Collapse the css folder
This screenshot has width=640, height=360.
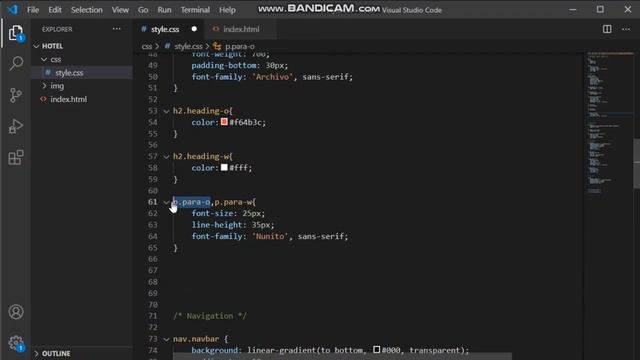44,60
